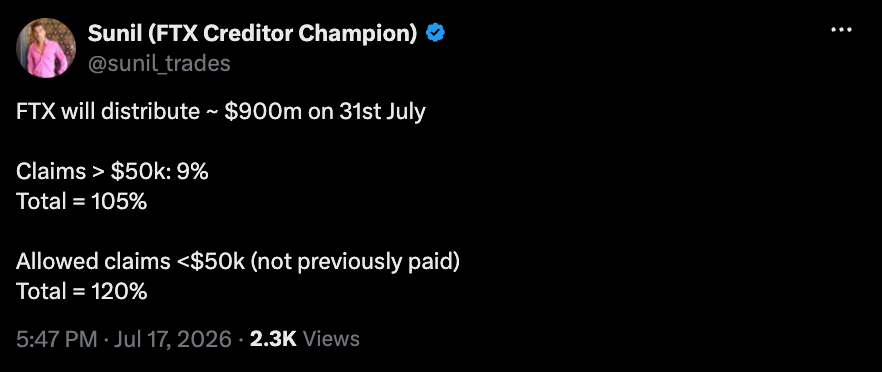
Task: Click the "Claims > $50k: 9%" line
Action: pos(112,172)
